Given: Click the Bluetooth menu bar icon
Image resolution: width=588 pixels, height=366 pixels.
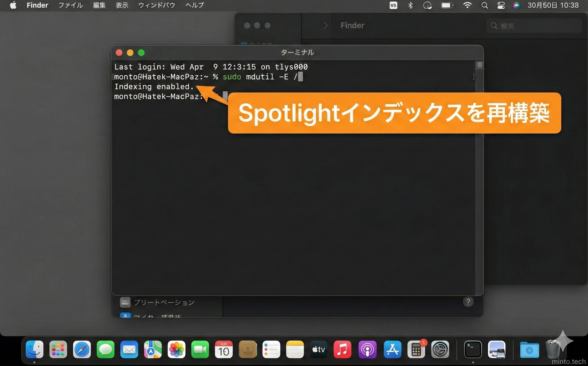Looking at the screenshot, I should (x=410, y=5).
